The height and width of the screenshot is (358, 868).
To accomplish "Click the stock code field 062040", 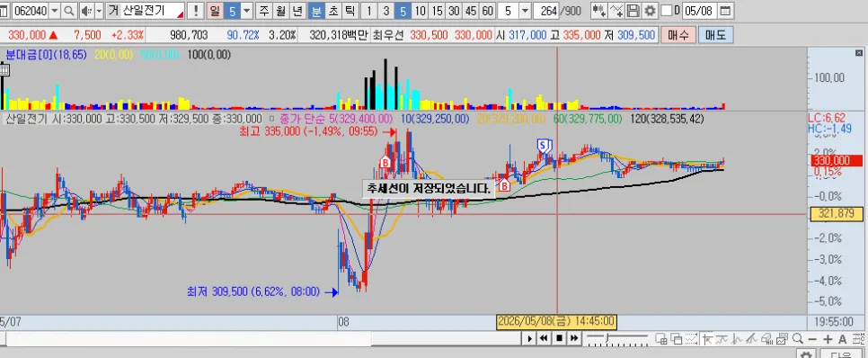I will pos(30,11).
